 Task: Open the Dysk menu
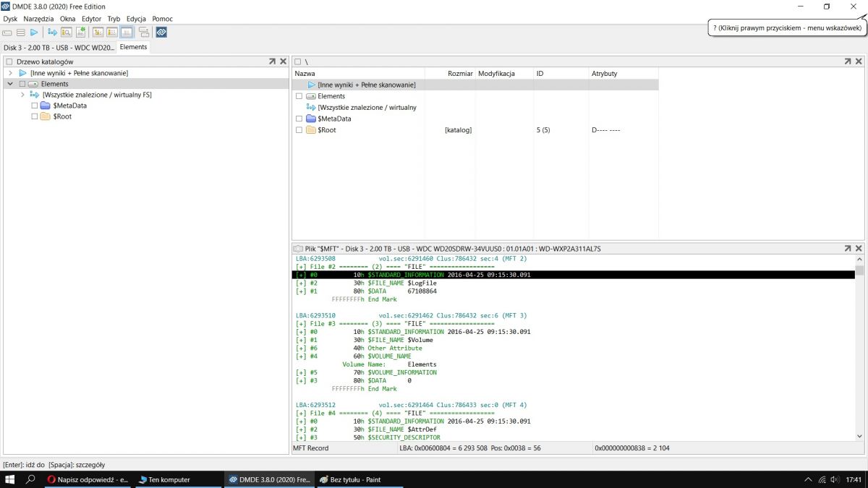[x=10, y=19]
